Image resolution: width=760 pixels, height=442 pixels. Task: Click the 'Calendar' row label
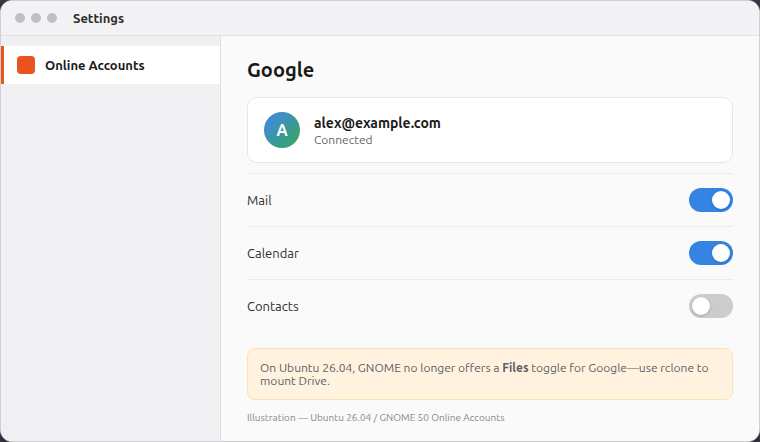coord(273,253)
